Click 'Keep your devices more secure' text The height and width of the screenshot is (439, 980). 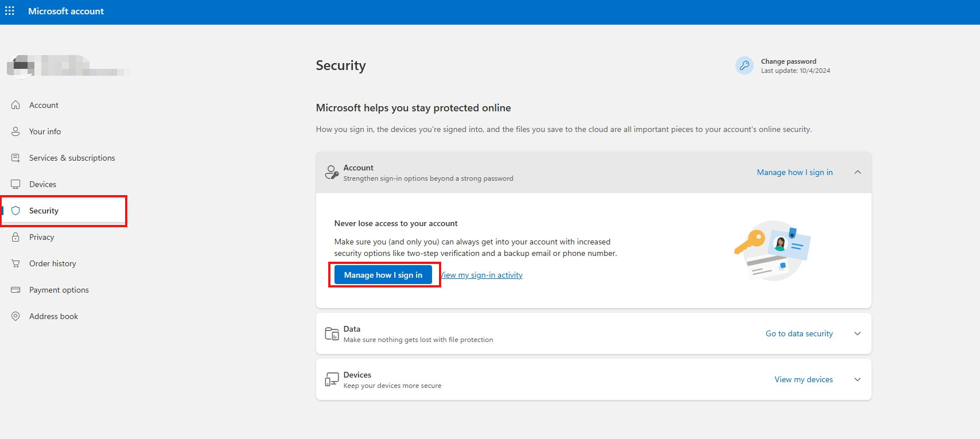pos(392,386)
